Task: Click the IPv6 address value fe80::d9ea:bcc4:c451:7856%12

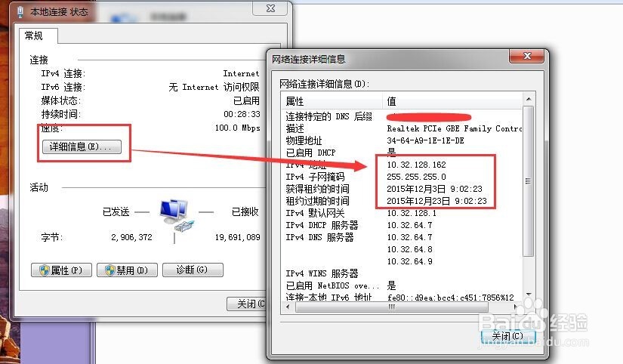Action: (x=451, y=298)
